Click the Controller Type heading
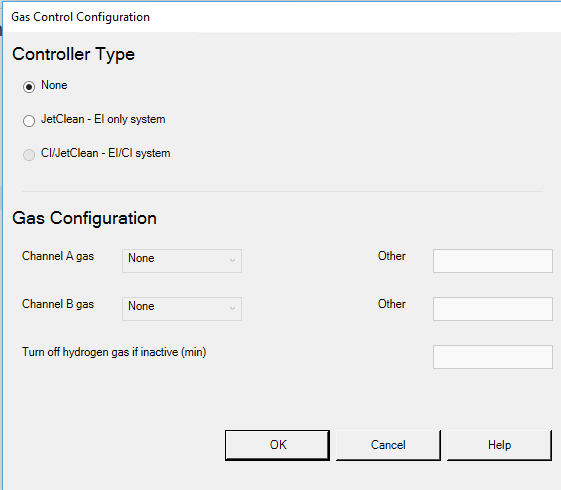Image resolution: width=561 pixels, height=490 pixels. click(x=73, y=54)
